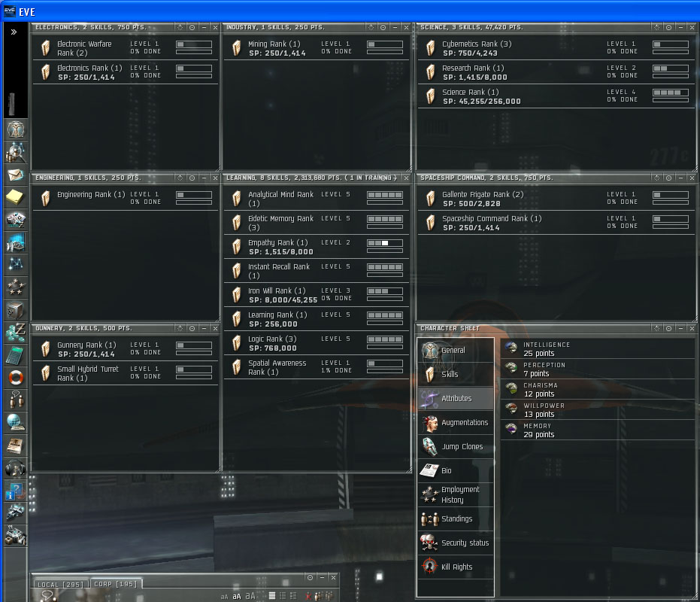
Task: Toggle the pin on Spaceship Command window
Action: tap(668, 178)
